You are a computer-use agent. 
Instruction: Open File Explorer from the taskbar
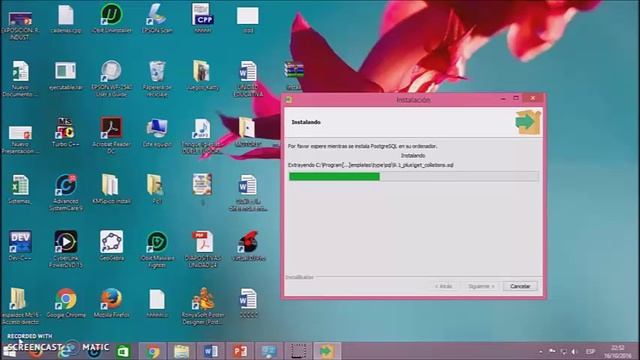[182, 351]
